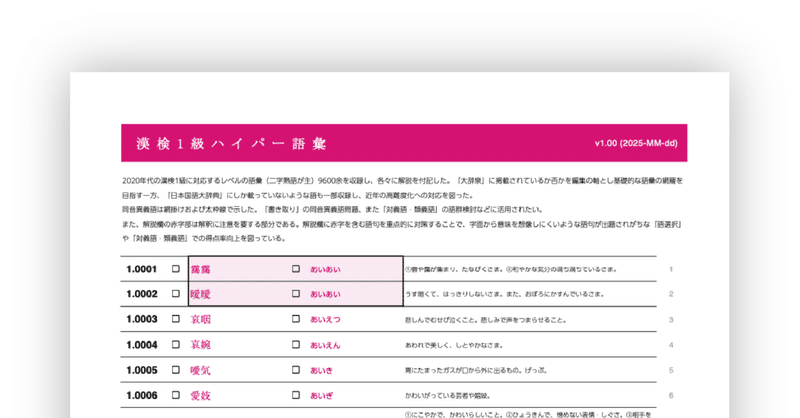Click the title 漢検1級ハイパー語彙
Screen dimensions: 800x418
pyautogui.click(x=231, y=144)
